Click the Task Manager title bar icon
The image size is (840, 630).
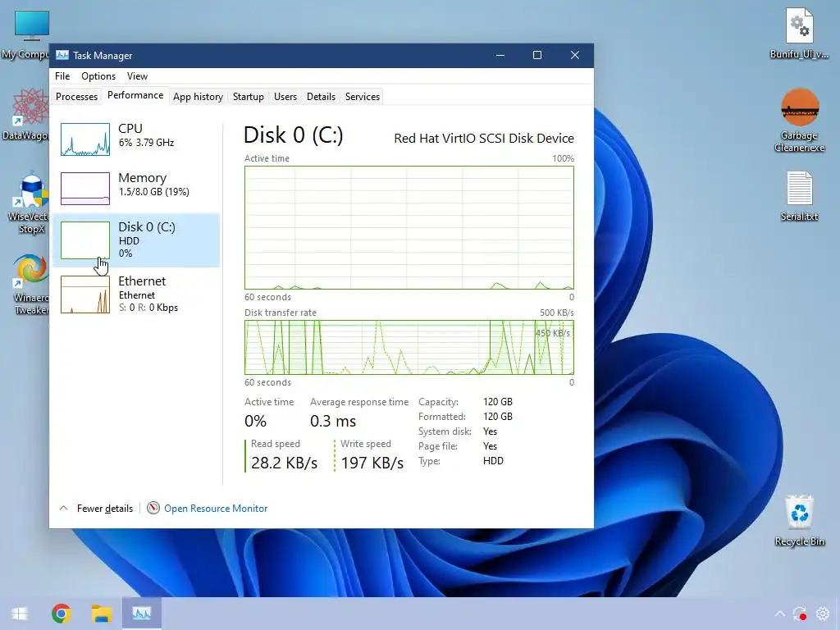coord(62,55)
